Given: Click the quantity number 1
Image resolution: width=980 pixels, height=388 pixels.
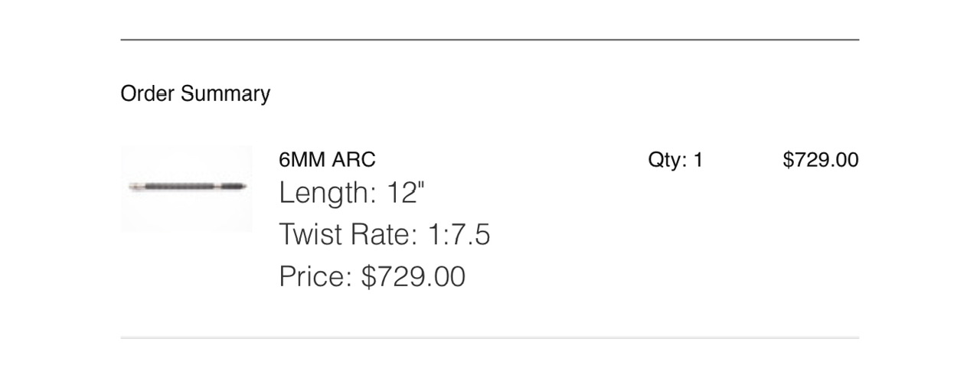Looking at the screenshot, I should pyautogui.click(x=697, y=160).
